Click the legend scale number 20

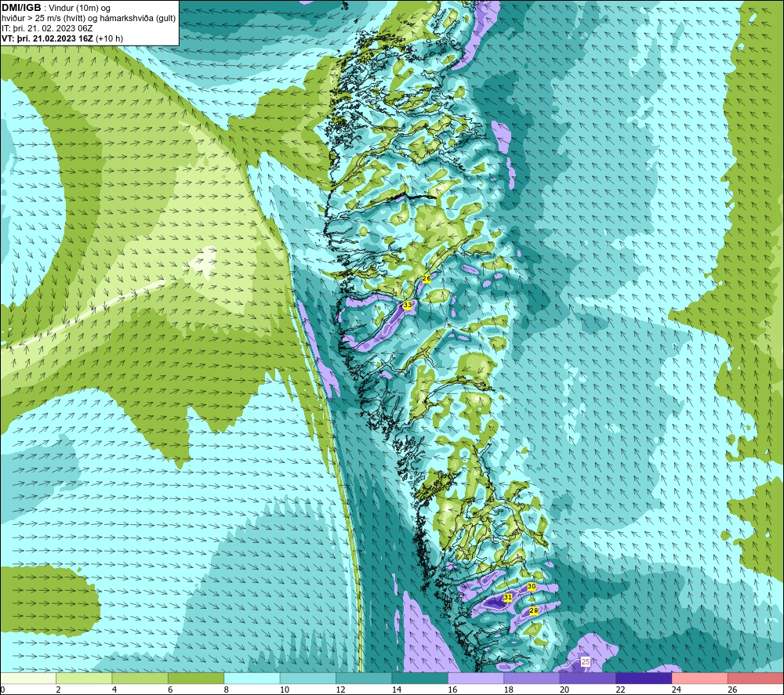(564, 690)
